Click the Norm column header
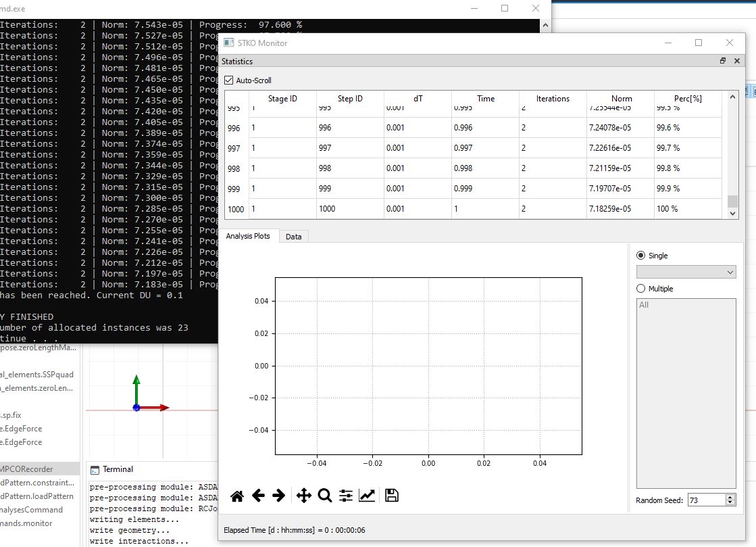 click(x=622, y=99)
